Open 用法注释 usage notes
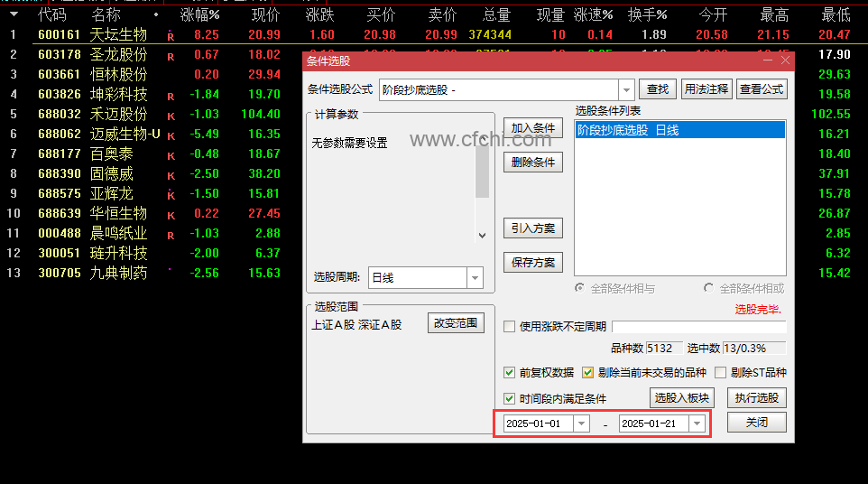 [x=706, y=89]
